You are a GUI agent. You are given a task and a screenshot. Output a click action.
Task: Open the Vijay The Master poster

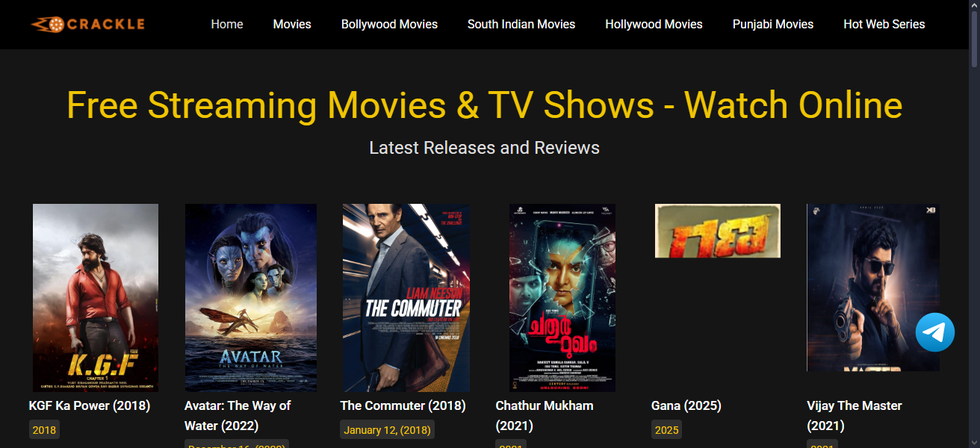(873, 287)
